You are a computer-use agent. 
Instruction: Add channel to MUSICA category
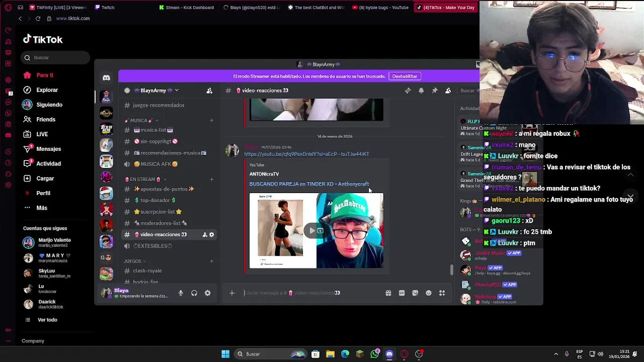coord(211,121)
